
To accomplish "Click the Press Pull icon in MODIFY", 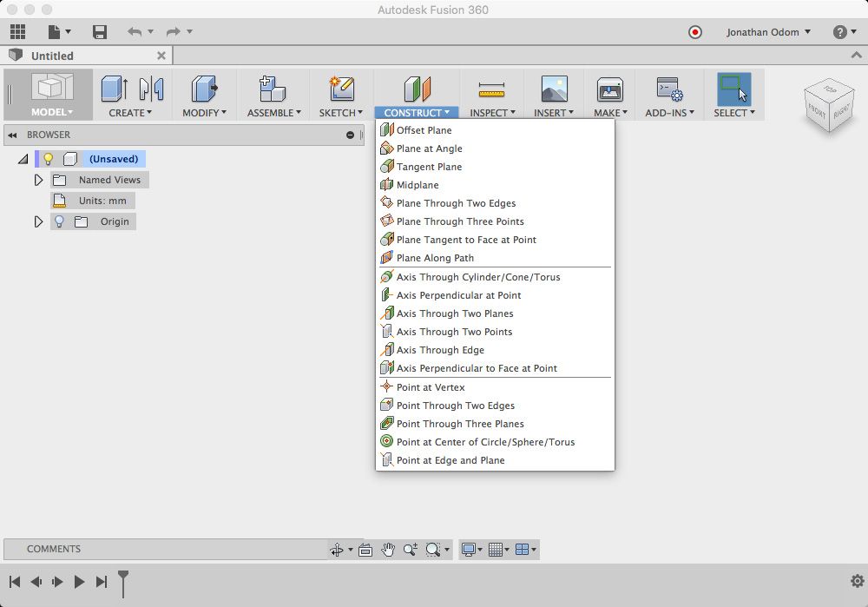I will coord(204,89).
